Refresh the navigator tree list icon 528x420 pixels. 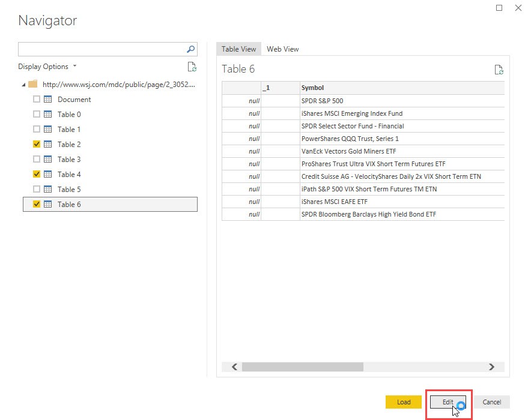point(192,67)
